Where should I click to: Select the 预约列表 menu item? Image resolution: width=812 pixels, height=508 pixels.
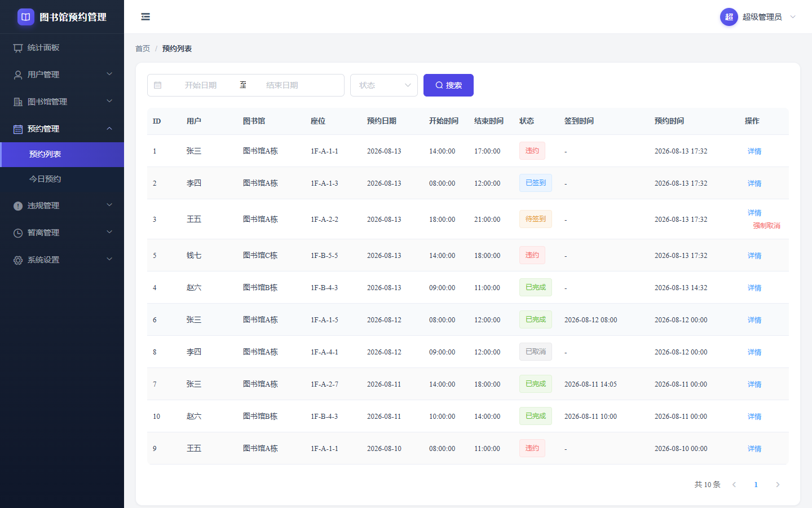pos(62,155)
